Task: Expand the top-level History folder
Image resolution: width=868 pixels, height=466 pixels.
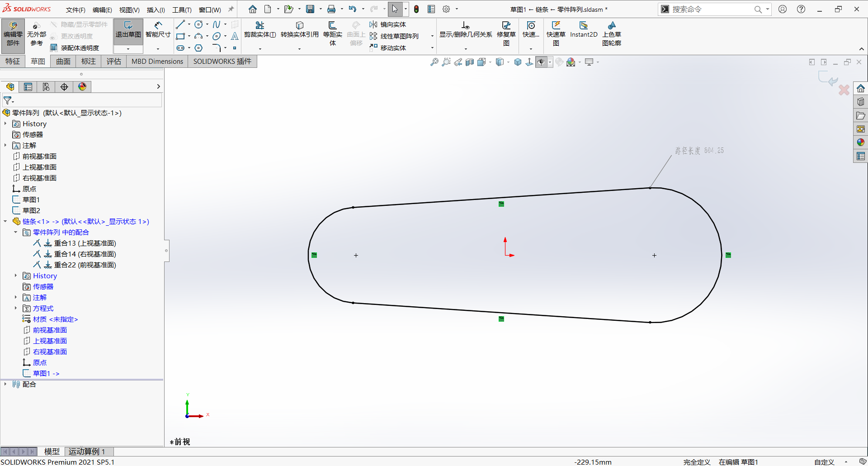Action: [5, 124]
